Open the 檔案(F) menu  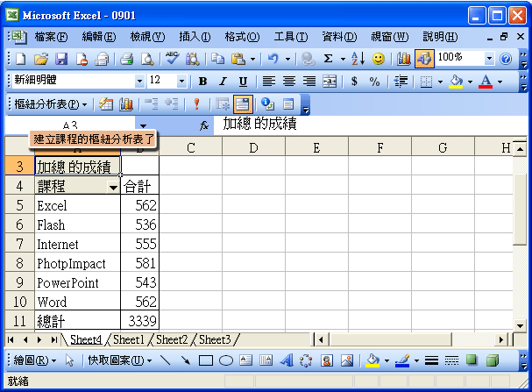click(51, 37)
